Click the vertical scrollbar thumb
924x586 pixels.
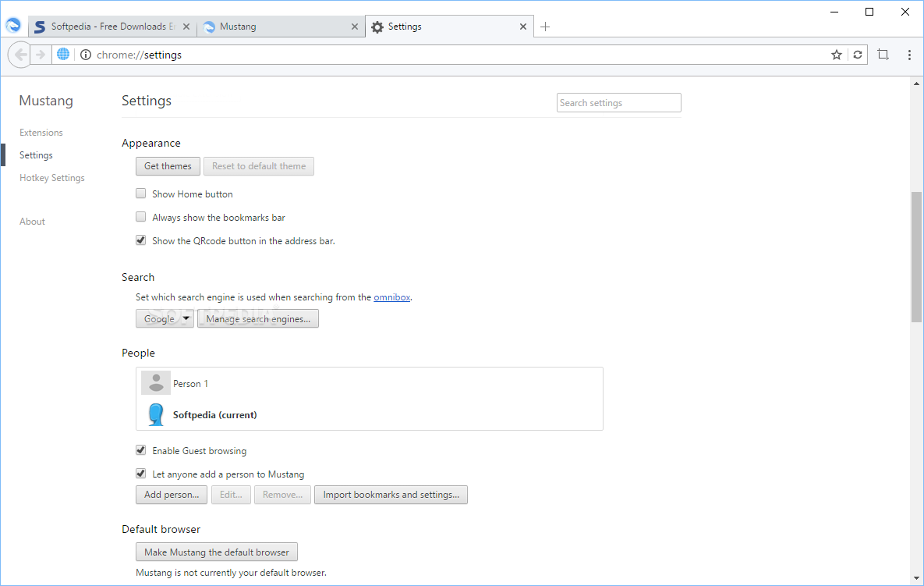(x=916, y=257)
